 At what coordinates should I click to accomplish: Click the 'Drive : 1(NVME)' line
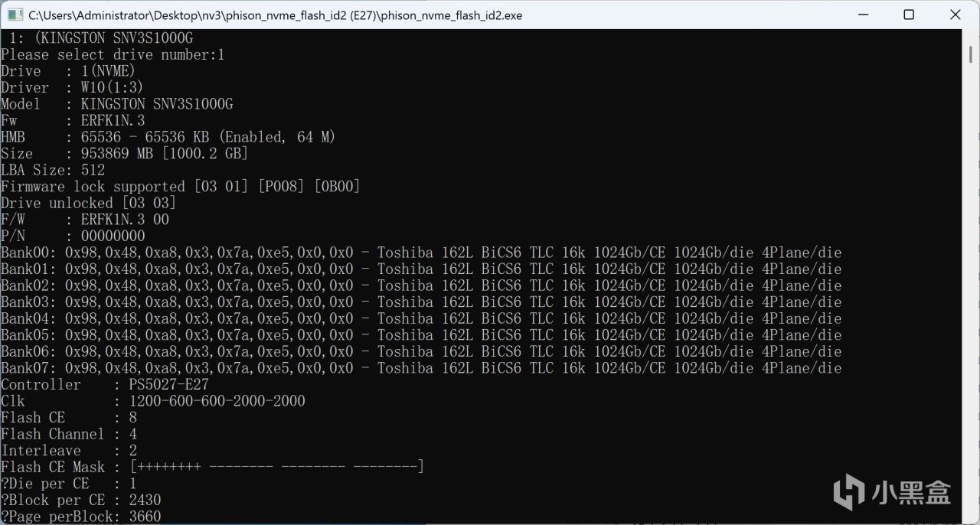point(68,71)
